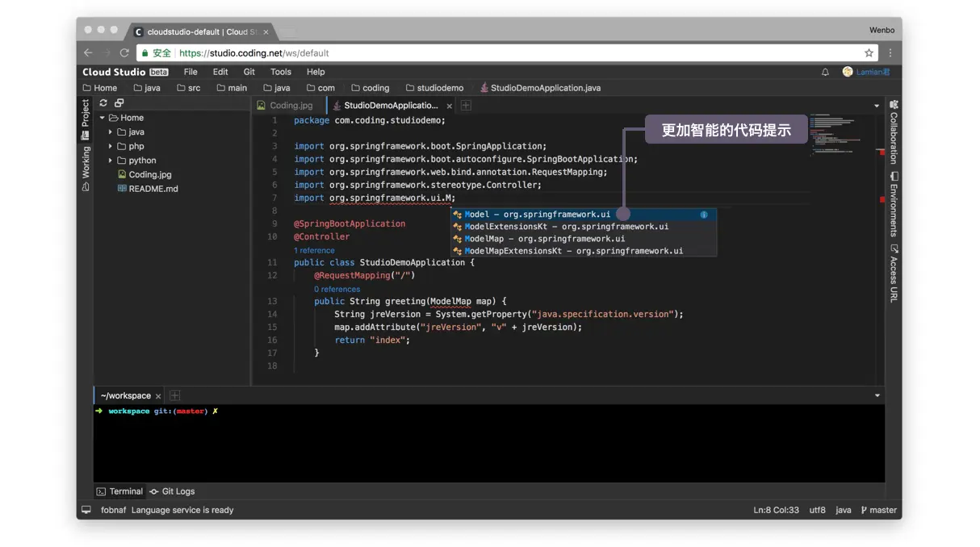The height and width of the screenshot is (547, 980).
Task: Click StudioDemoApplication.java in breadcrumb
Action: point(540,88)
